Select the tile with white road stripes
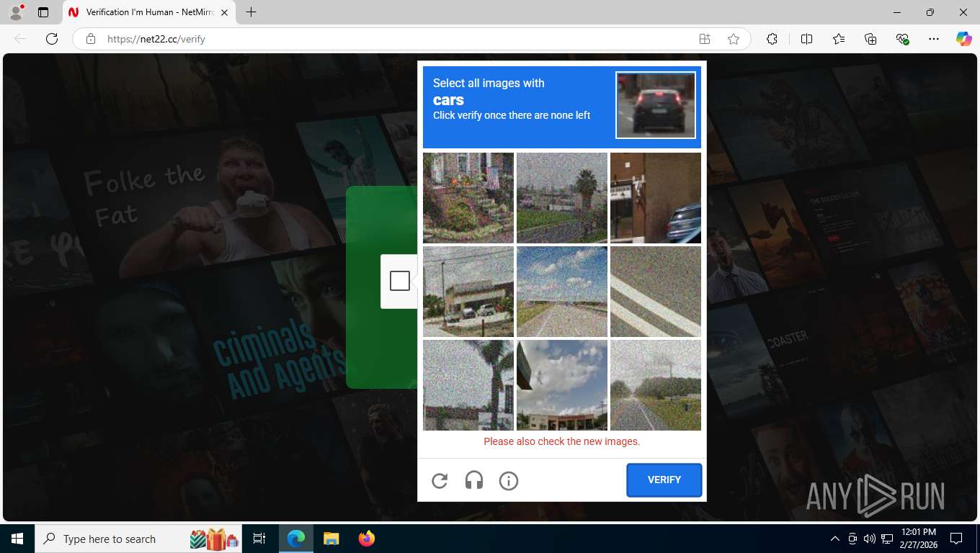Viewport: 980px width, 553px height. (656, 292)
